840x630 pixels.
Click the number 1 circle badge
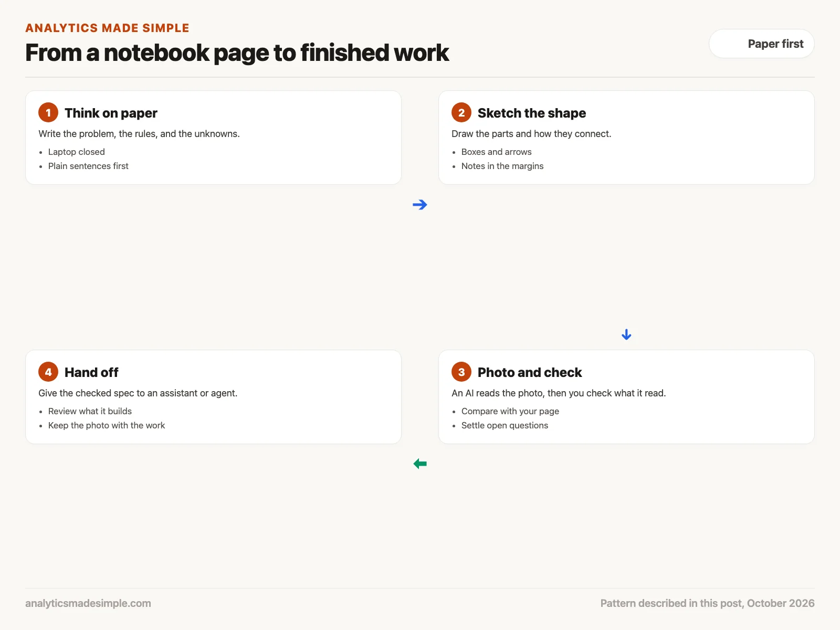pos(48,112)
